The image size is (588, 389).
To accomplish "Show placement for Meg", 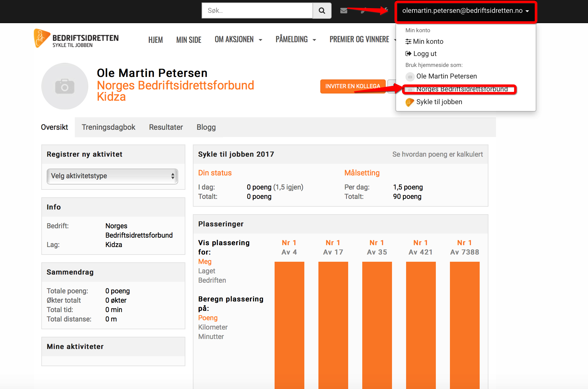I will [205, 262].
